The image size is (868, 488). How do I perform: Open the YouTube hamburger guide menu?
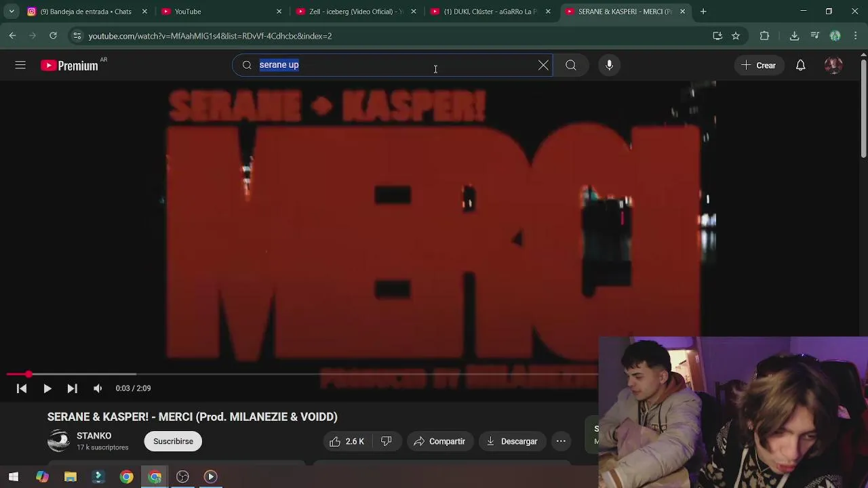pyautogui.click(x=20, y=65)
